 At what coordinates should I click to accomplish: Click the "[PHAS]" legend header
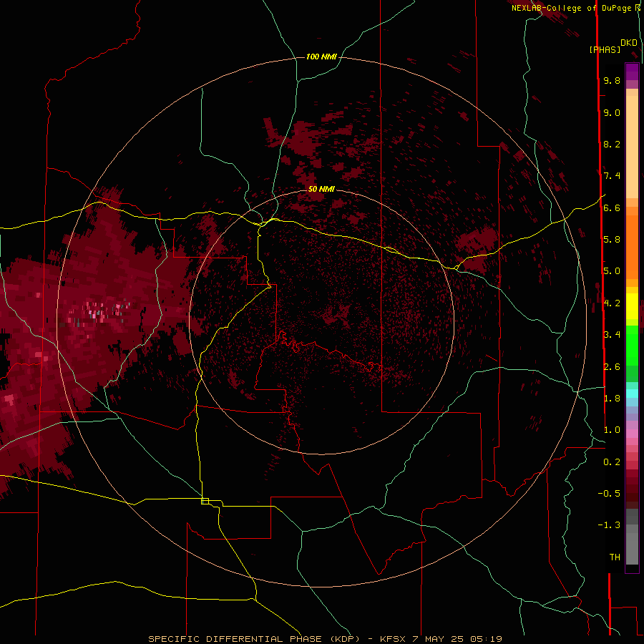(605, 50)
